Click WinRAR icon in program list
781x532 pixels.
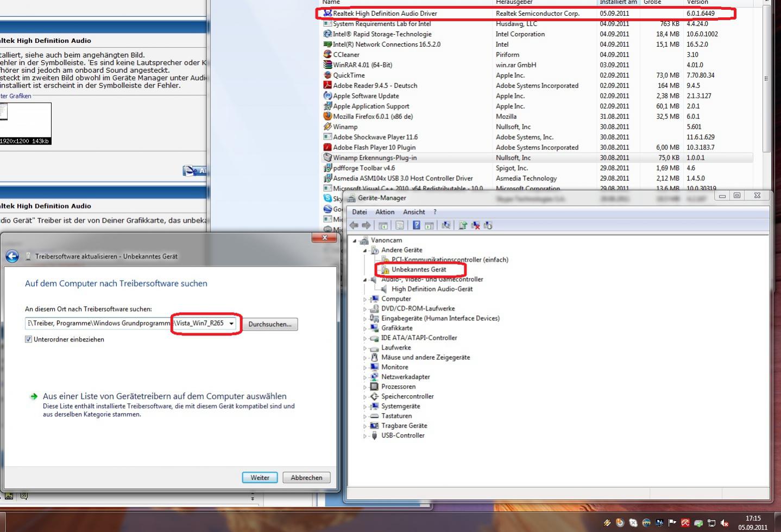[x=327, y=65]
